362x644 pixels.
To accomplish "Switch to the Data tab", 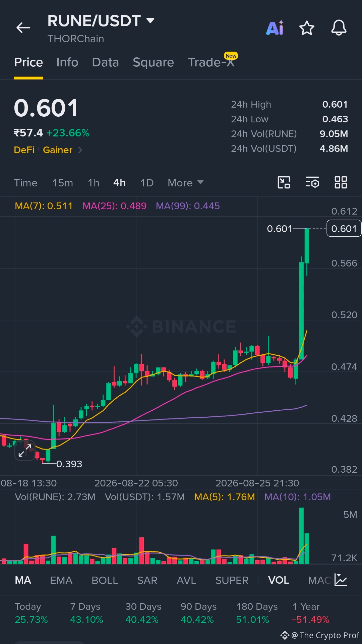I will tap(106, 62).
